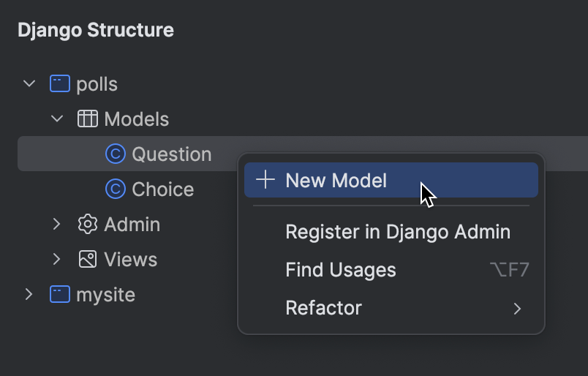Viewport: 588px width, 376px height.
Task: Choose New Model from context menu
Action: coord(336,181)
